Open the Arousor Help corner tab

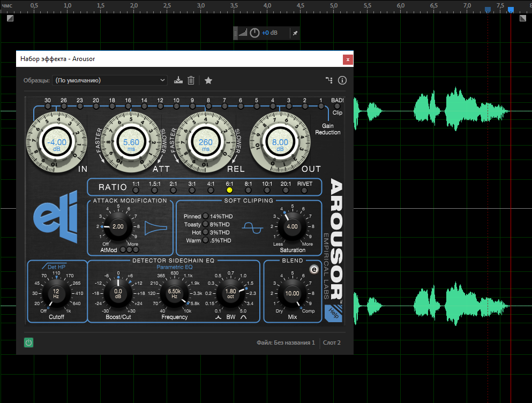coord(334,314)
